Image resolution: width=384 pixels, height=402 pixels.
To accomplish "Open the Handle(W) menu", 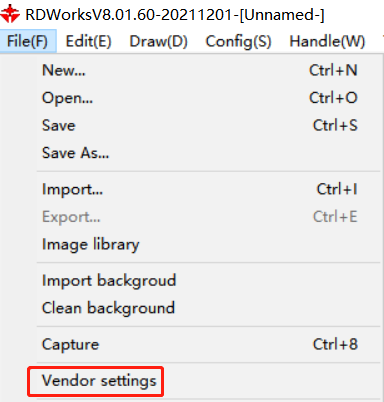I will (327, 42).
